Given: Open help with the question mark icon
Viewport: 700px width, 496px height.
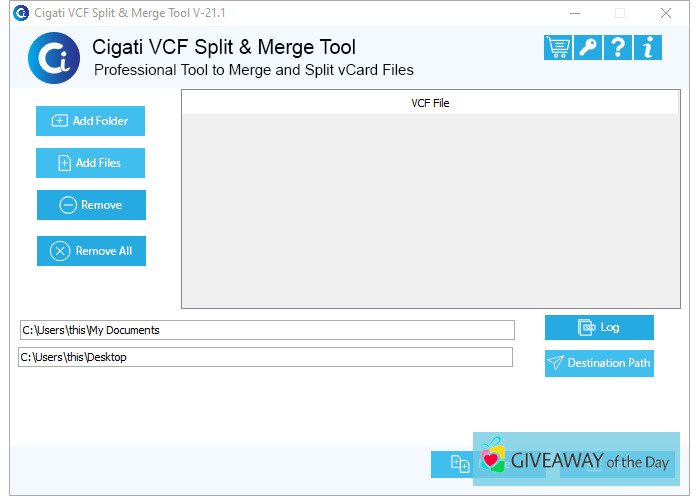Looking at the screenshot, I should [x=618, y=47].
